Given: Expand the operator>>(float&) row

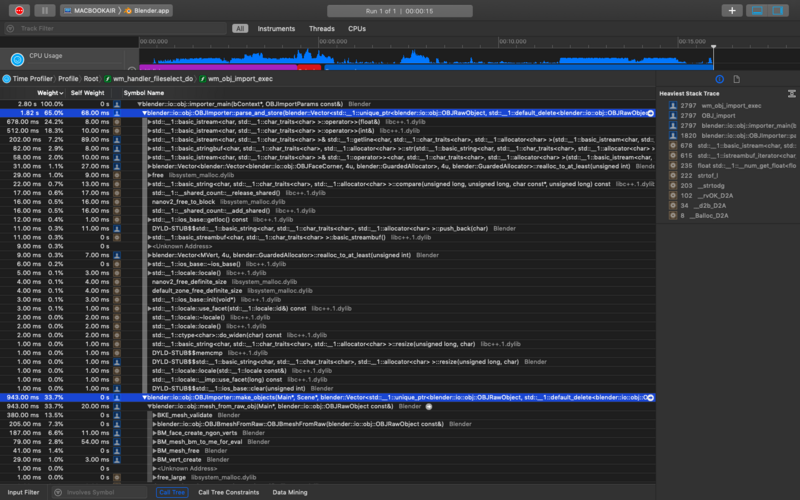Looking at the screenshot, I should [x=149, y=122].
